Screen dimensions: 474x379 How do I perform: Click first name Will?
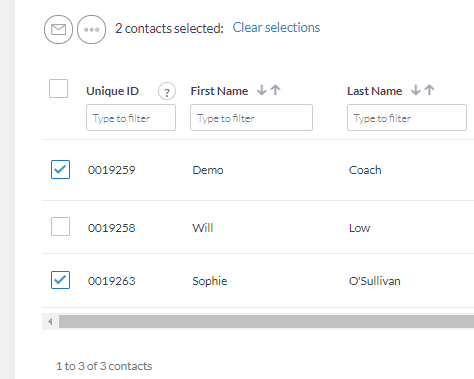click(x=203, y=228)
